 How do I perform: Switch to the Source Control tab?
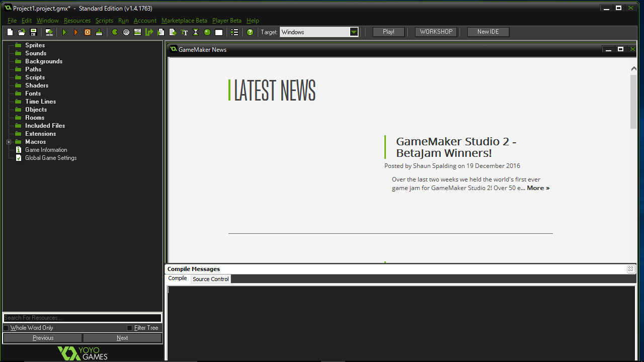point(210,279)
